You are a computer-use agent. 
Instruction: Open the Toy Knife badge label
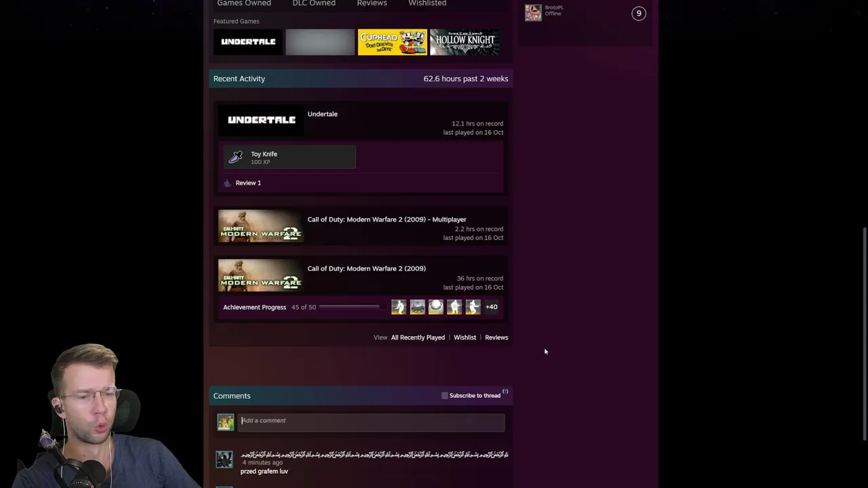(x=264, y=154)
